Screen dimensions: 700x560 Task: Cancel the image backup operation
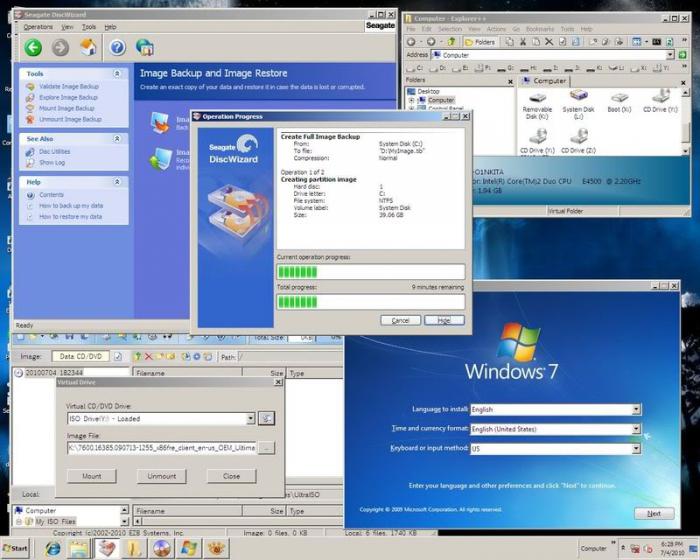pyautogui.click(x=400, y=320)
